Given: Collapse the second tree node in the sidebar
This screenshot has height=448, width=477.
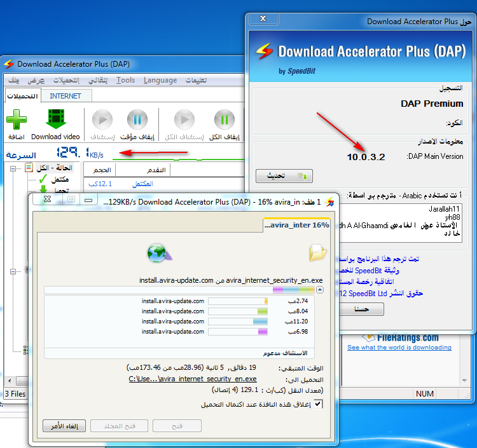Looking at the screenshot, I should coord(13,271).
